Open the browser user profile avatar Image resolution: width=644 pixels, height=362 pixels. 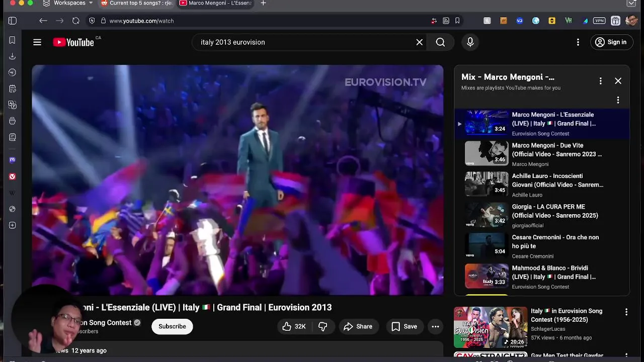[631, 21]
